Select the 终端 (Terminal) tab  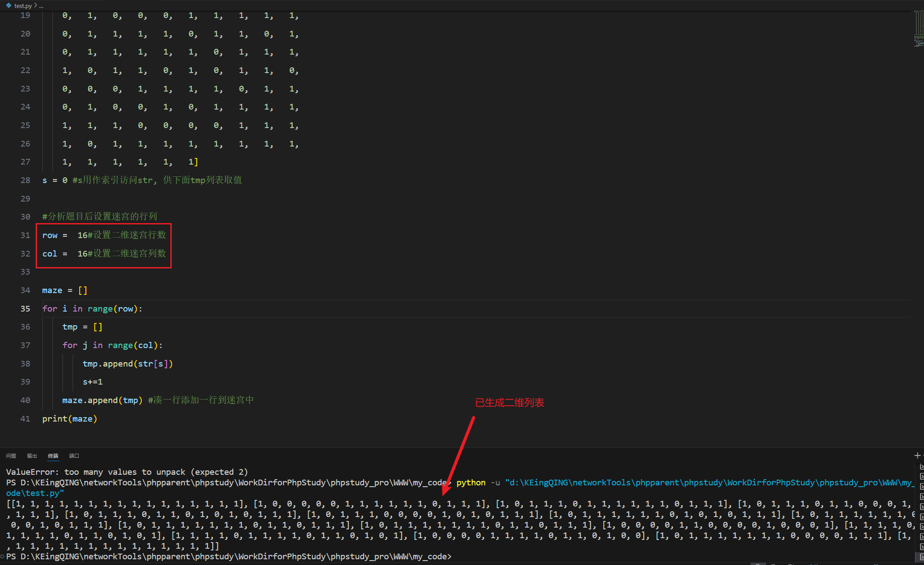click(53, 456)
